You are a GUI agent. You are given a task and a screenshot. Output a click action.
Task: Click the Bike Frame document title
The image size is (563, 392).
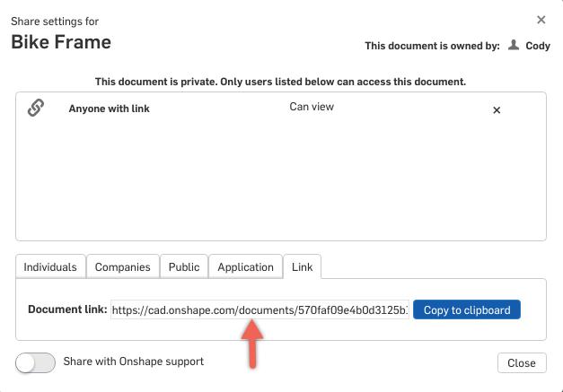coord(61,42)
